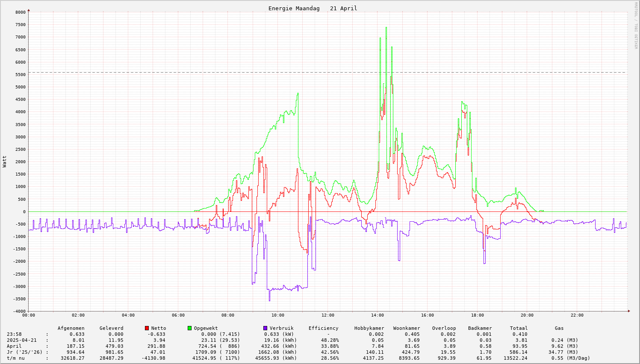Click the red Netto legend swatch
Viewport: 640px width, 364px height.
pos(147,328)
